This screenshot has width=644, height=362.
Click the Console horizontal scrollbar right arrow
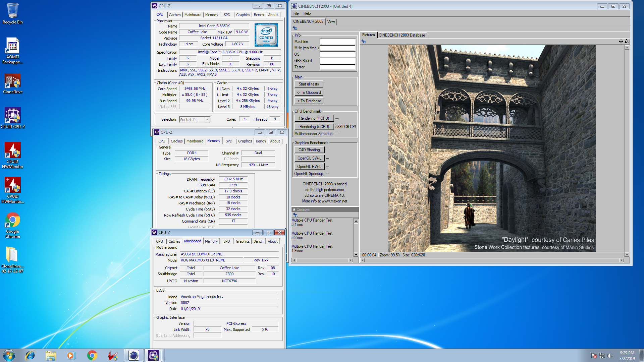point(351,260)
